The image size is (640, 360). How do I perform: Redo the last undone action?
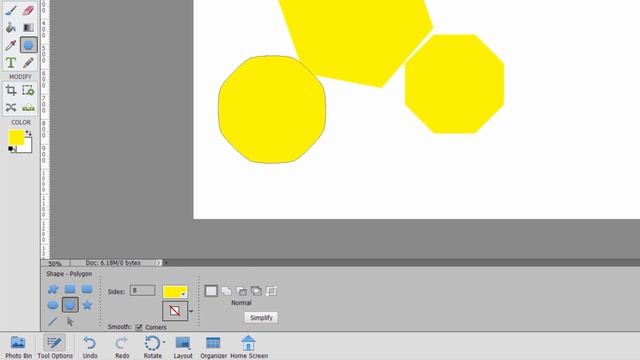122,347
